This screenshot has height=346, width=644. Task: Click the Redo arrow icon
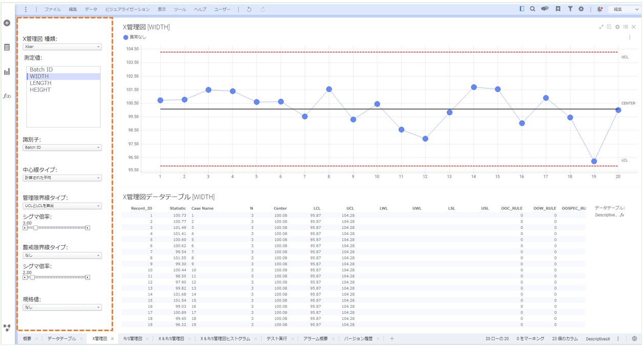pyautogui.click(x=263, y=9)
